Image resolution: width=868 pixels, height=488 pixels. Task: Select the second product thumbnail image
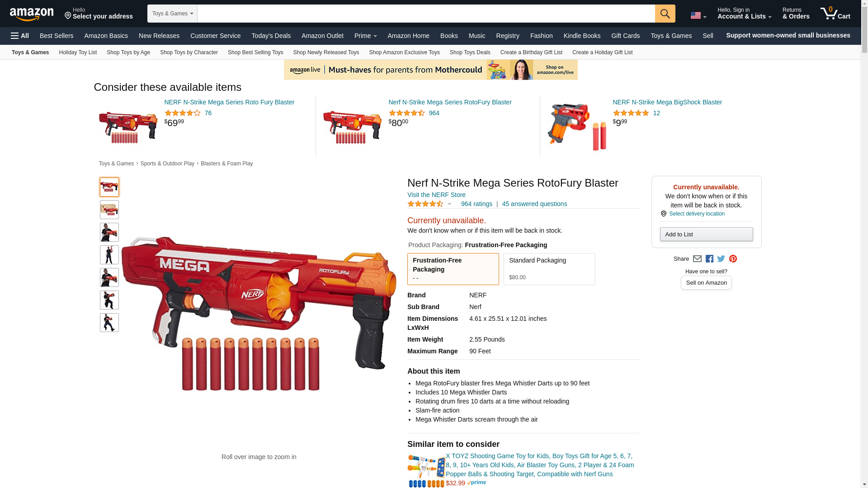tap(109, 210)
